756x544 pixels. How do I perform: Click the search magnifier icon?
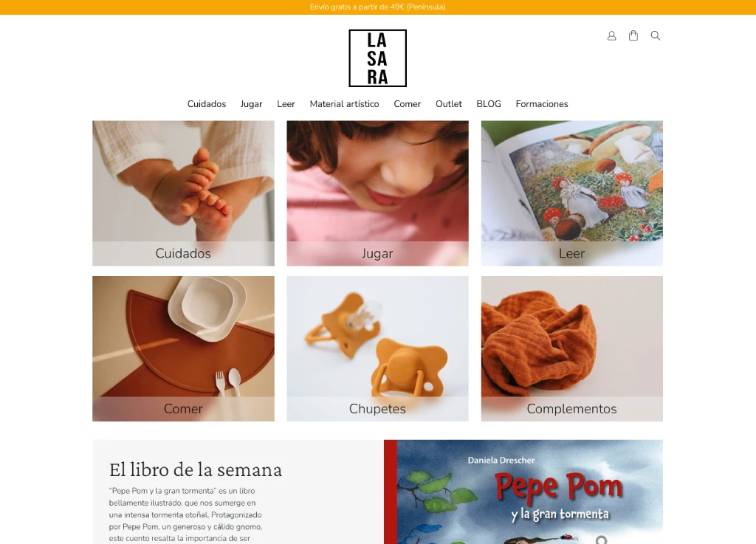click(656, 35)
